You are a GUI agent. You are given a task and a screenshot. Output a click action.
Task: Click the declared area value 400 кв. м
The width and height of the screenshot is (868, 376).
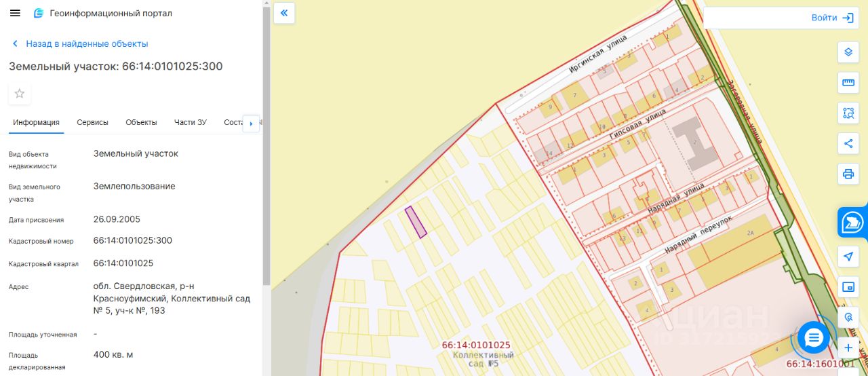[x=113, y=354]
